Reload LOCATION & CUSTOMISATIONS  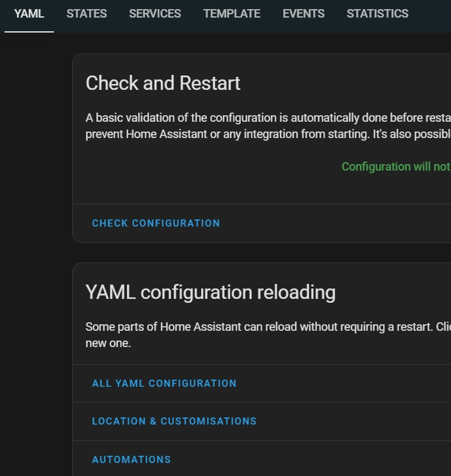point(174,421)
